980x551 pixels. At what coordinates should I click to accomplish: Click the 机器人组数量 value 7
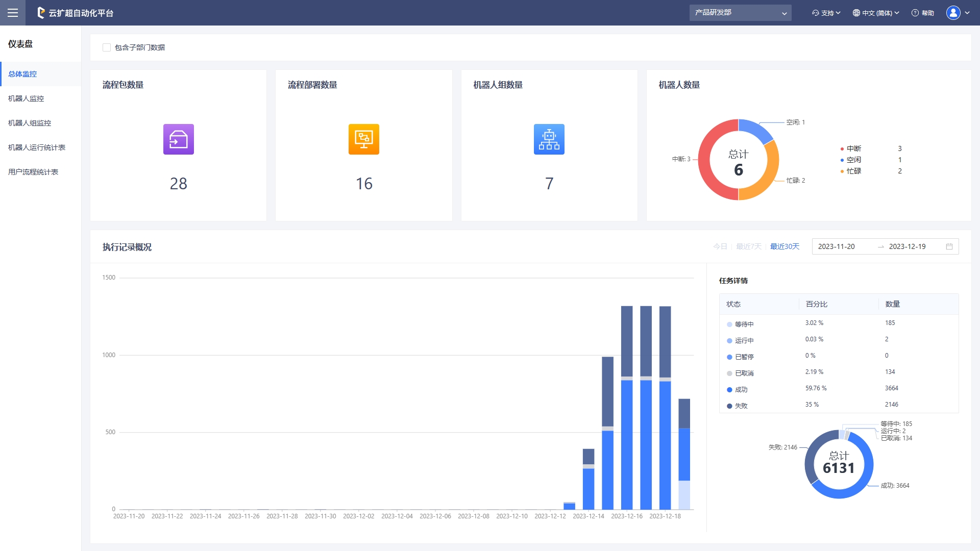point(549,184)
